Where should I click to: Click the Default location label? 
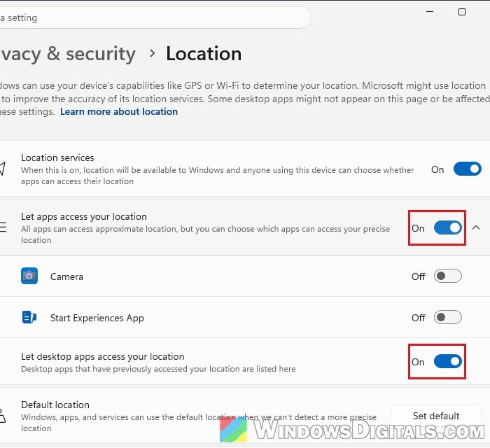pos(55,405)
